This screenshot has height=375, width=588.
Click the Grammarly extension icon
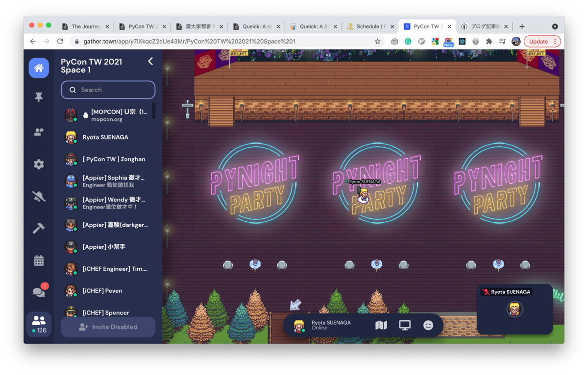click(408, 42)
